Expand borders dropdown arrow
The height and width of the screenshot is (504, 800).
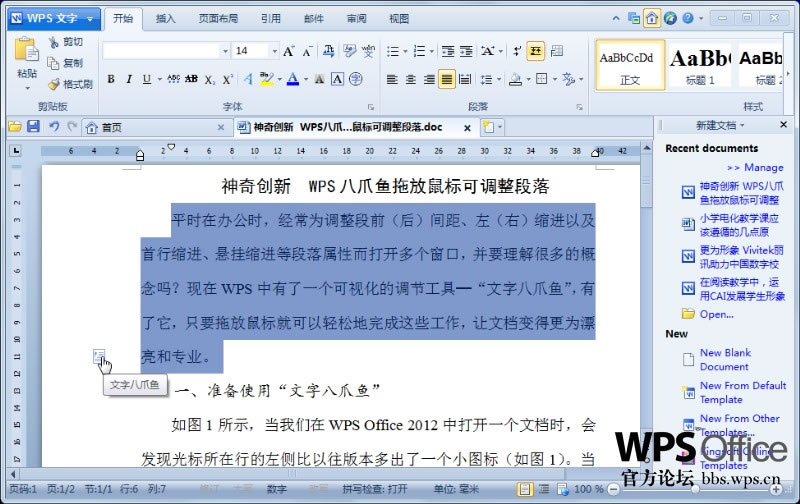coord(555,79)
